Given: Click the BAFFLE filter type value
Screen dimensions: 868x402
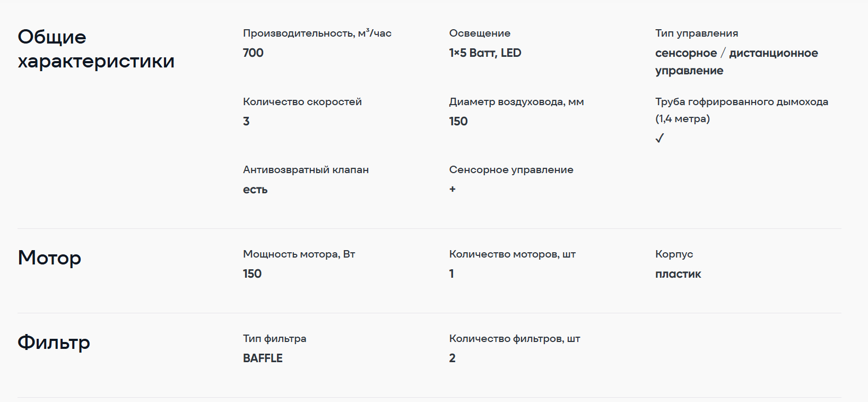Looking at the screenshot, I should pos(263,358).
